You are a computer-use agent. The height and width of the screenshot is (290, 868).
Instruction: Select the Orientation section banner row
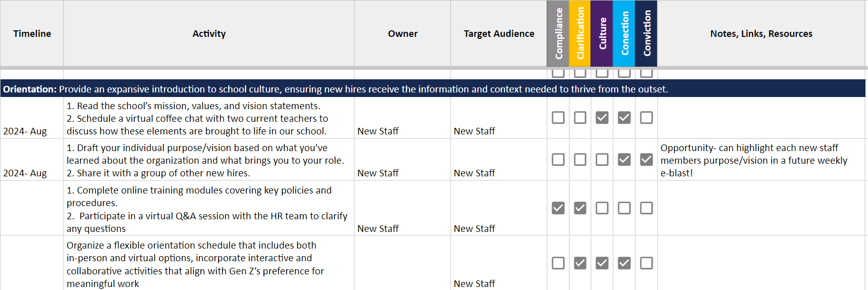433,88
